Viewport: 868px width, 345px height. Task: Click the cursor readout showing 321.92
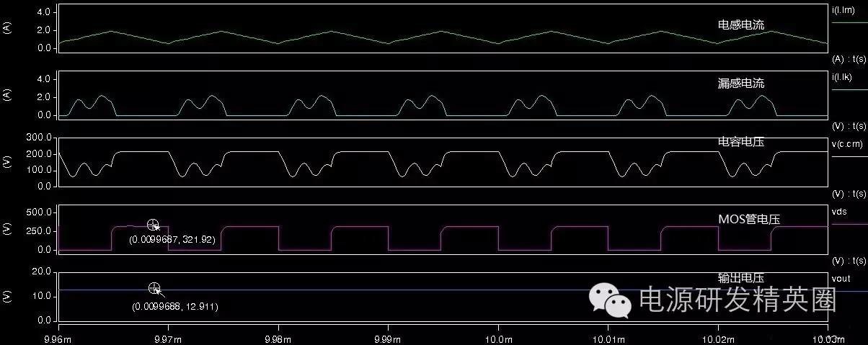(172, 239)
